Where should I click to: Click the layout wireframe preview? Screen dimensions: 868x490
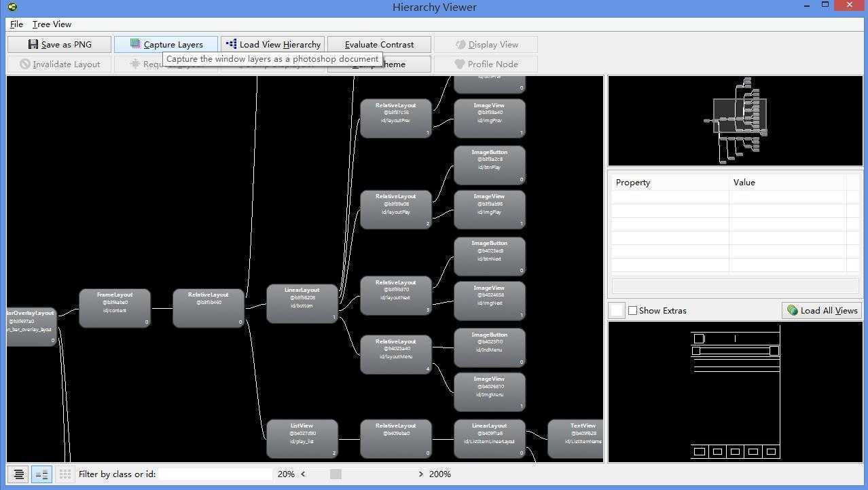pos(735,392)
